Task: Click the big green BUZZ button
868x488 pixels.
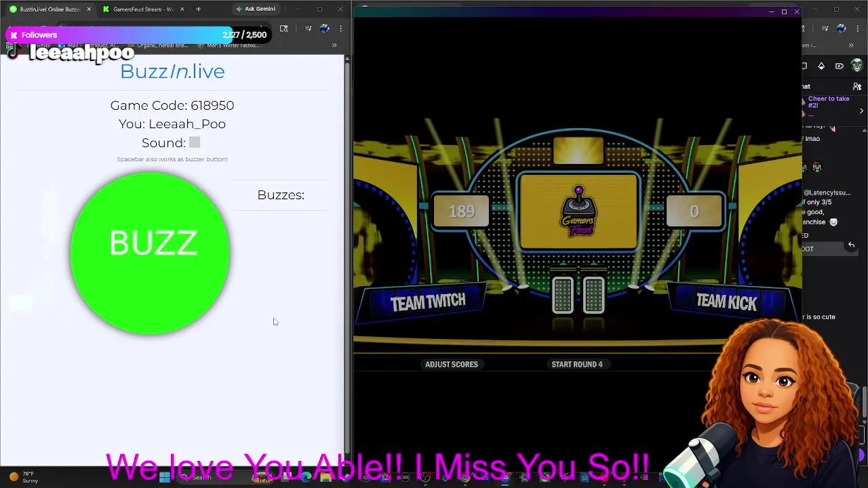Action: coord(150,253)
